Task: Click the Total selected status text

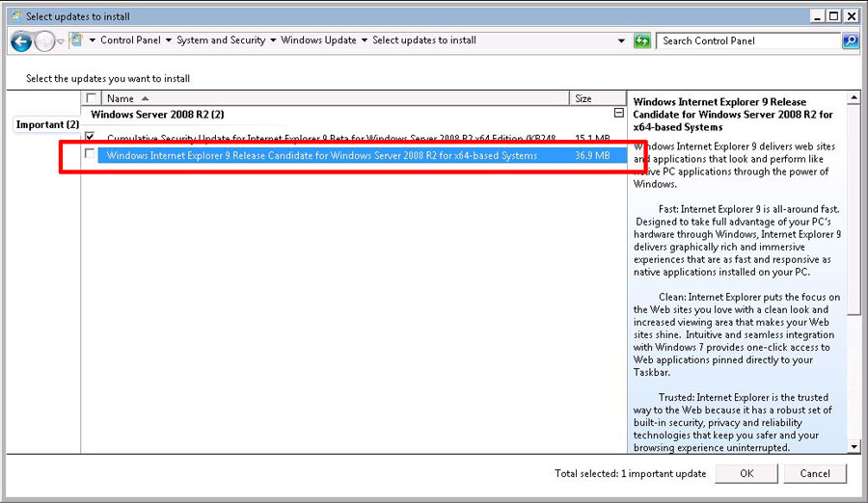Action: tap(630, 474)
